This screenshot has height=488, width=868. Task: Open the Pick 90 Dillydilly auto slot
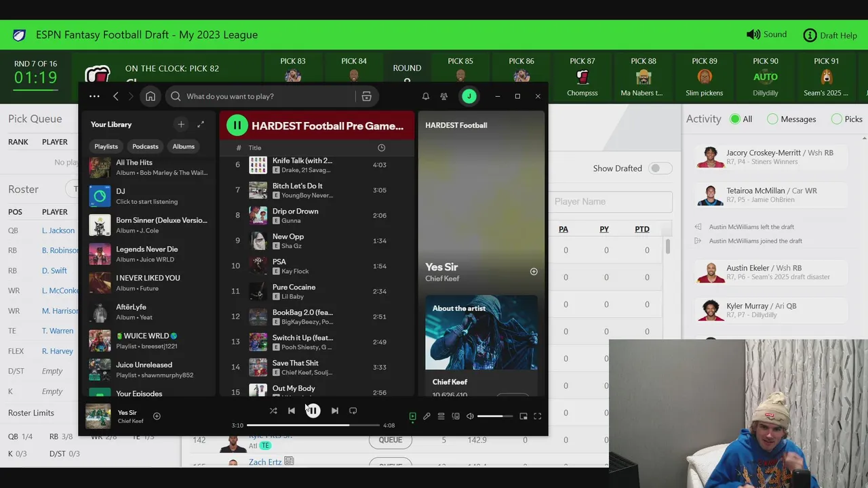coord(766,77)
